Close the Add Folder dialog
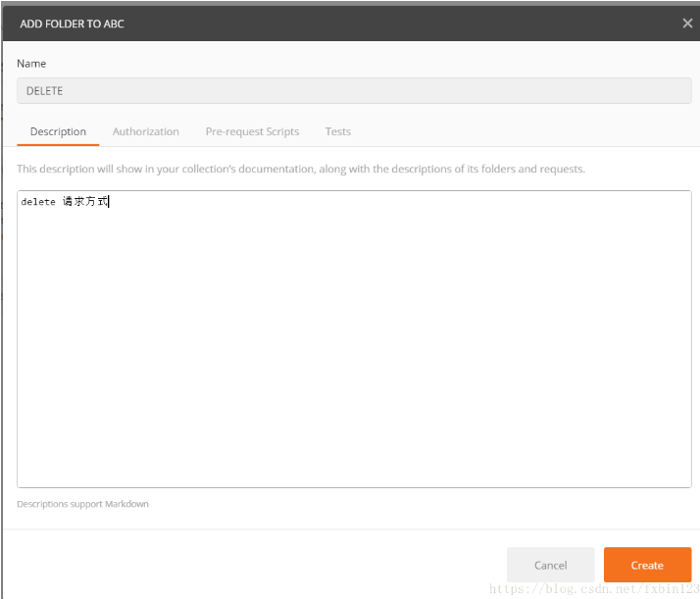This screenshot has width=700, height=599. click(687, 24)
